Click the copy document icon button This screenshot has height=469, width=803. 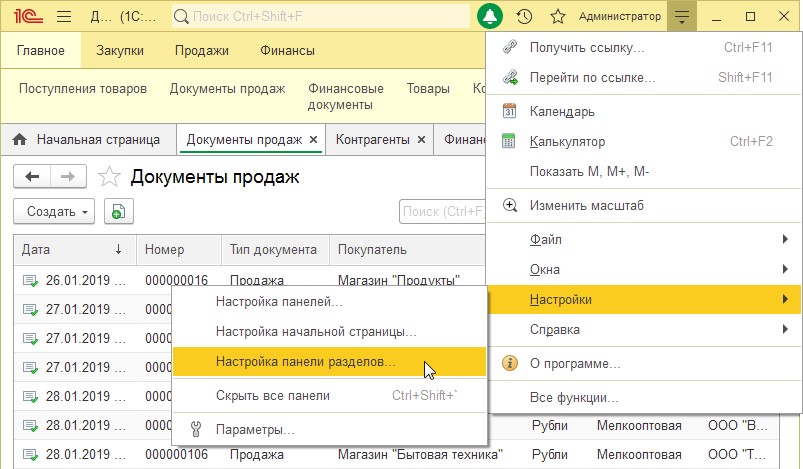coord(119,211)
